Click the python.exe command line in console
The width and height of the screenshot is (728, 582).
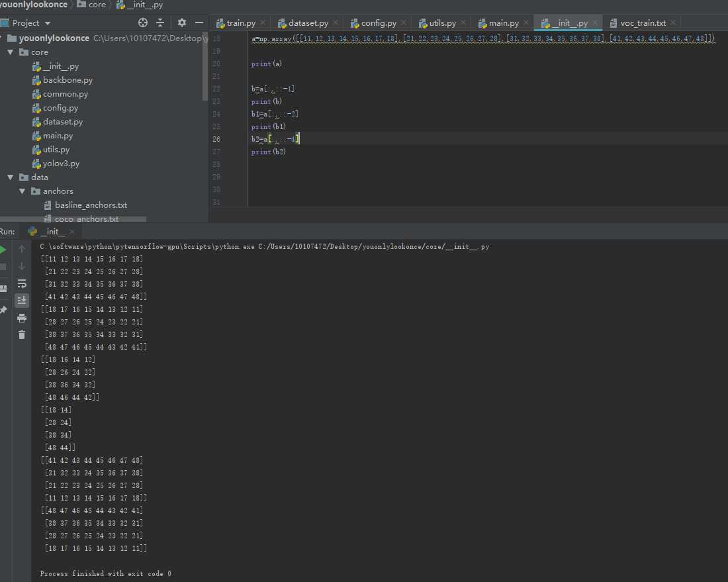(x=265, y=247)
